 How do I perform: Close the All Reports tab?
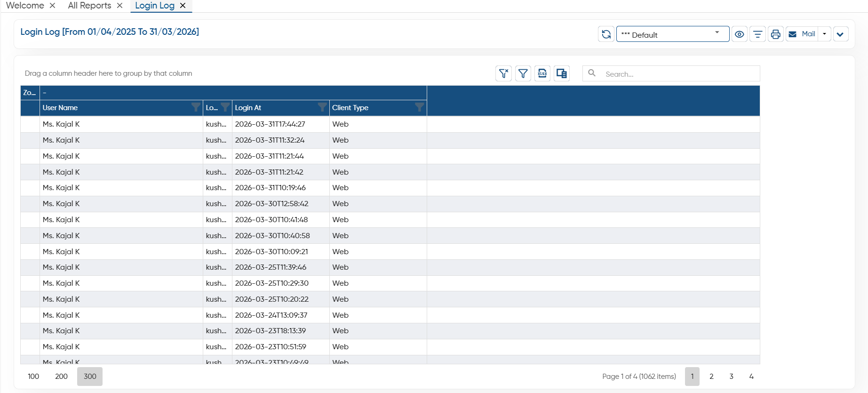click(120, 6)
